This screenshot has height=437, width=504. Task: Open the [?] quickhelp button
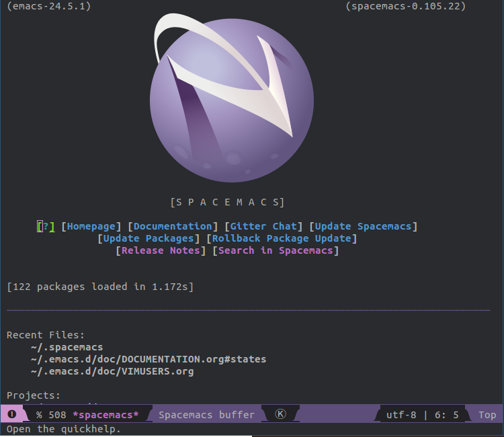46,227
